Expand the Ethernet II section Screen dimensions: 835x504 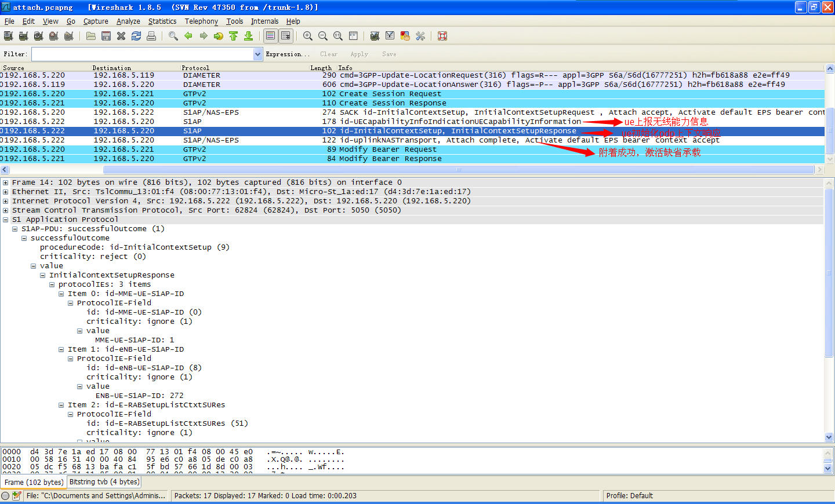pos(6,192)
